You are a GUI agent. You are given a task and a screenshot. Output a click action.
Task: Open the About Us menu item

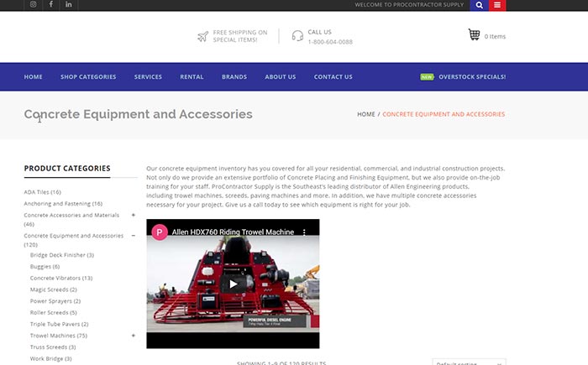(280, 77)
